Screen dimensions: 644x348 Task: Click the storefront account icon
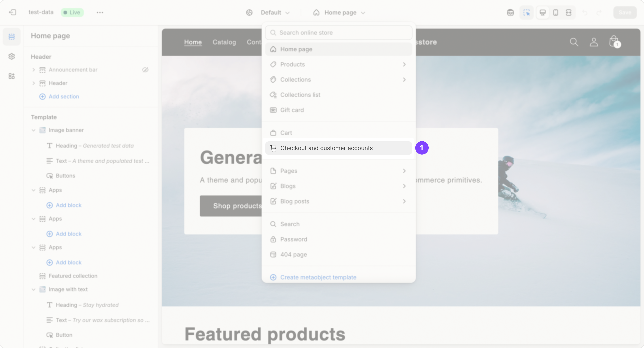pos(594,42)
